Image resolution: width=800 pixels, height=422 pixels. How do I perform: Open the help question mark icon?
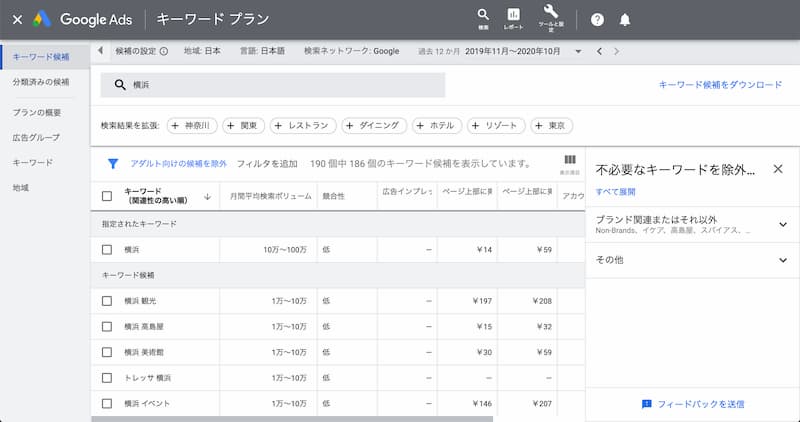coord(597,20)
